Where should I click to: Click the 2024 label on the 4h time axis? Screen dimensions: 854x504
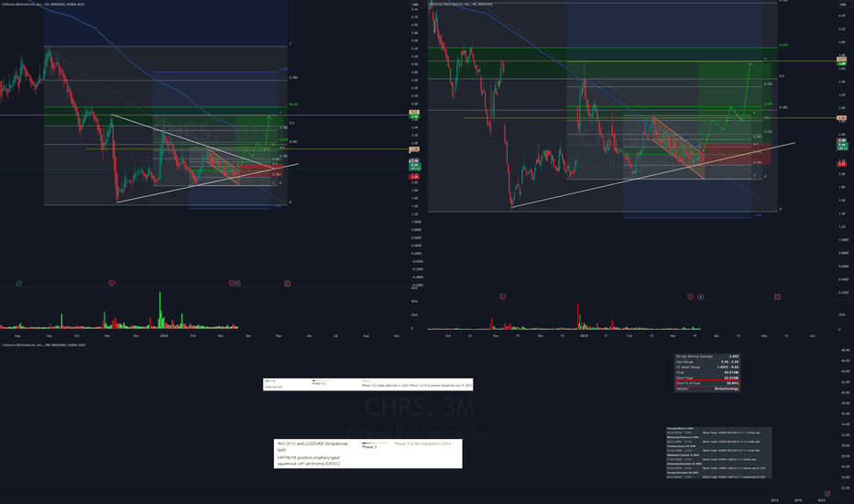coord(584,335)
